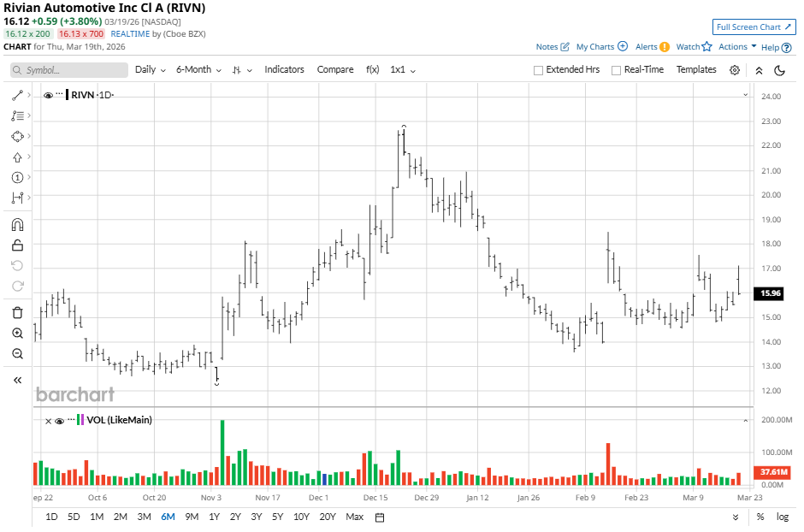The image size is (804, 532).
Task: Select the 2Y range button
Action: [235, 517]
